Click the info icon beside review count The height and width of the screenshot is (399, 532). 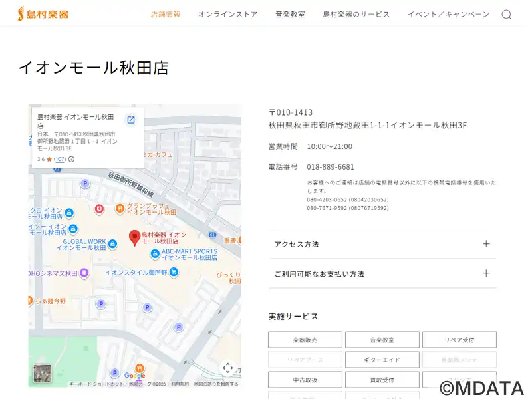coord(71,160)
